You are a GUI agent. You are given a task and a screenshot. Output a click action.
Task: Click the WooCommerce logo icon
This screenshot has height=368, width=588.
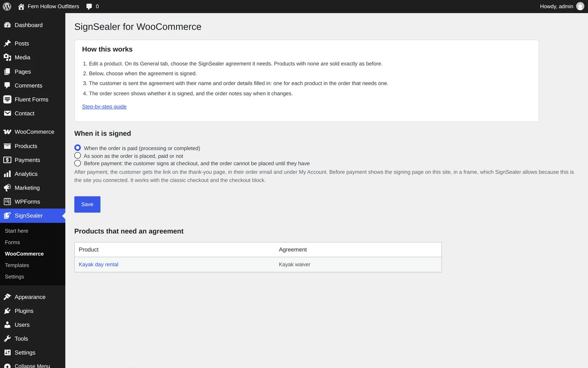click(x=7, y=132)
